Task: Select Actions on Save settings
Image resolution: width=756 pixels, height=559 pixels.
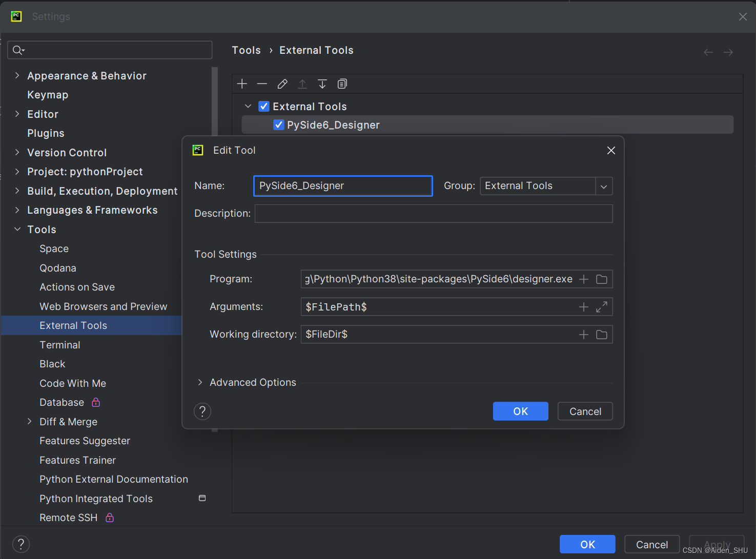Action: click(x=77, y=287)
